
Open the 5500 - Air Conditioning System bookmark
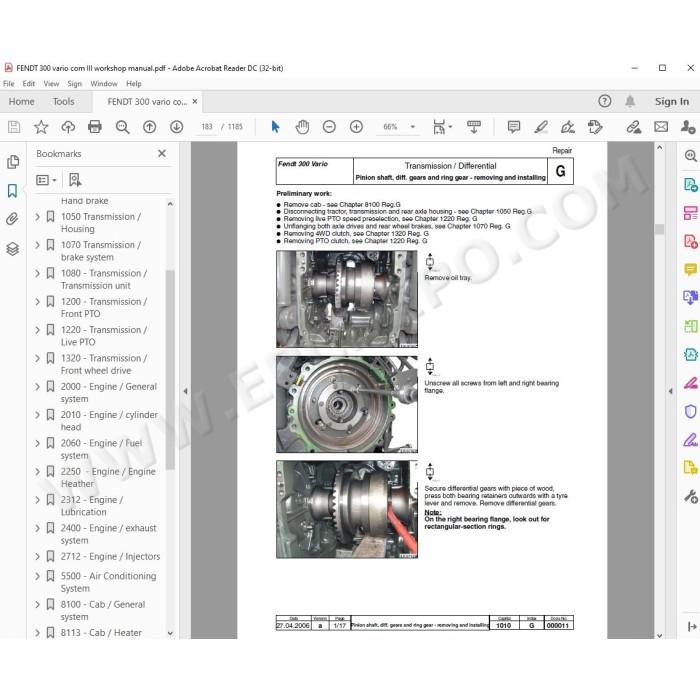(108, 582)
